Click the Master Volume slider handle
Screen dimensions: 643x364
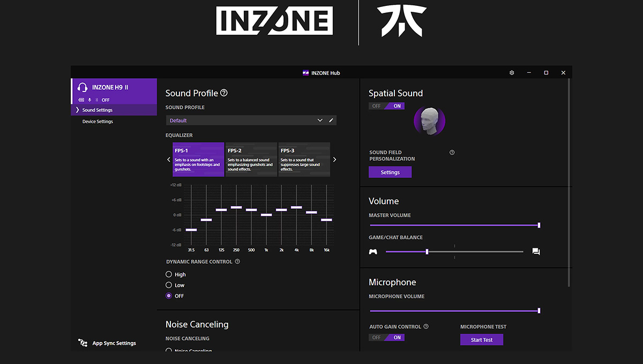point(539,225)
